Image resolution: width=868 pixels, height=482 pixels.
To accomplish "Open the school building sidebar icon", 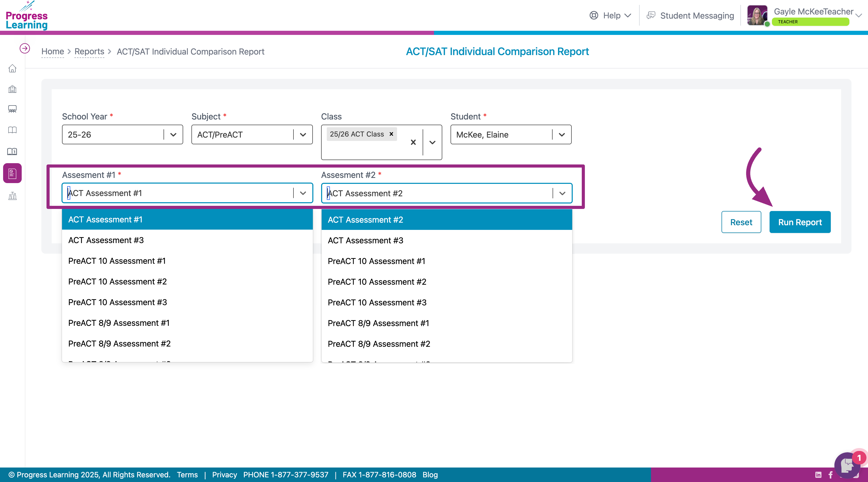I will (12, 89).
